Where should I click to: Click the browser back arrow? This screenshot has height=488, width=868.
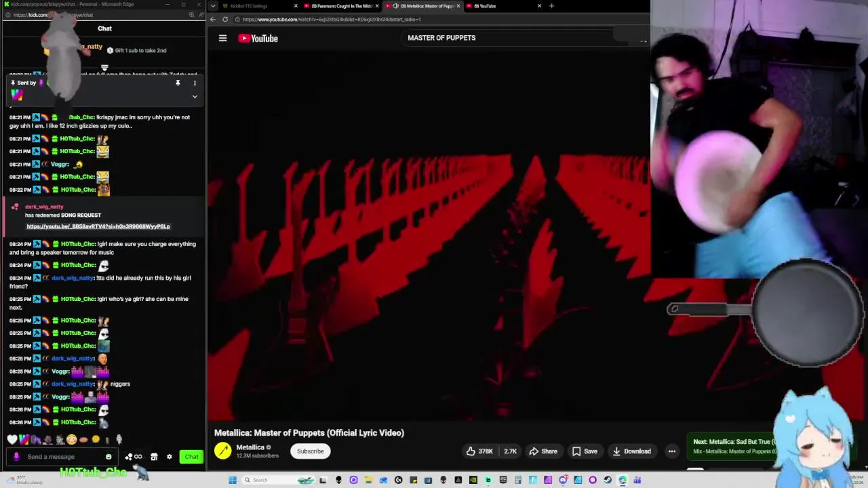click(x=213, y=19)
